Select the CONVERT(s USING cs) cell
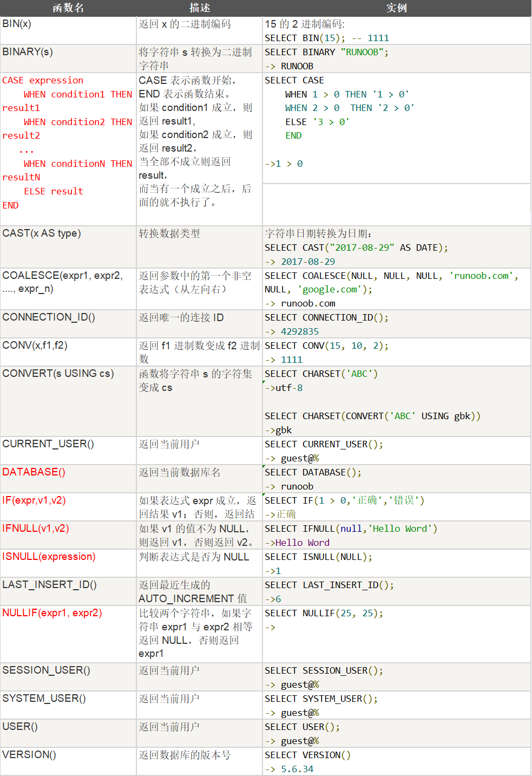 pyautogui.click(x=58, y=374)
